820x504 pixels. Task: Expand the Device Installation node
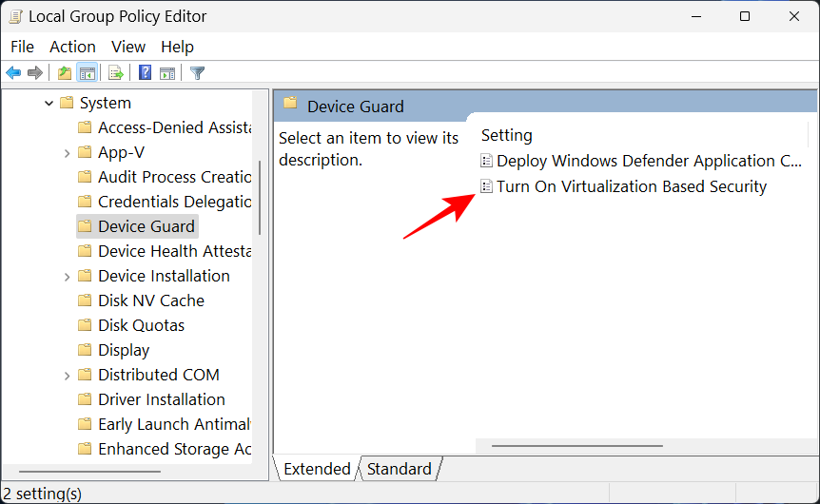tap(67, 276)
